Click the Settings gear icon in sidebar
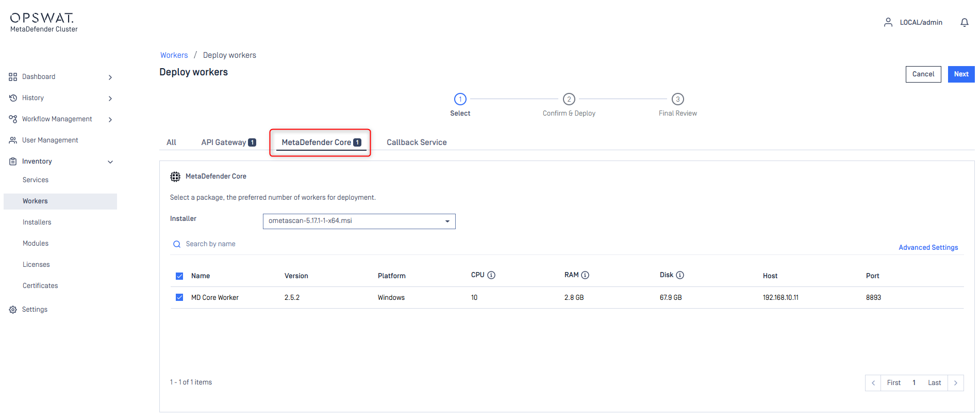The width and height of the screenshot is (980, 416). (x=13, y=310)
